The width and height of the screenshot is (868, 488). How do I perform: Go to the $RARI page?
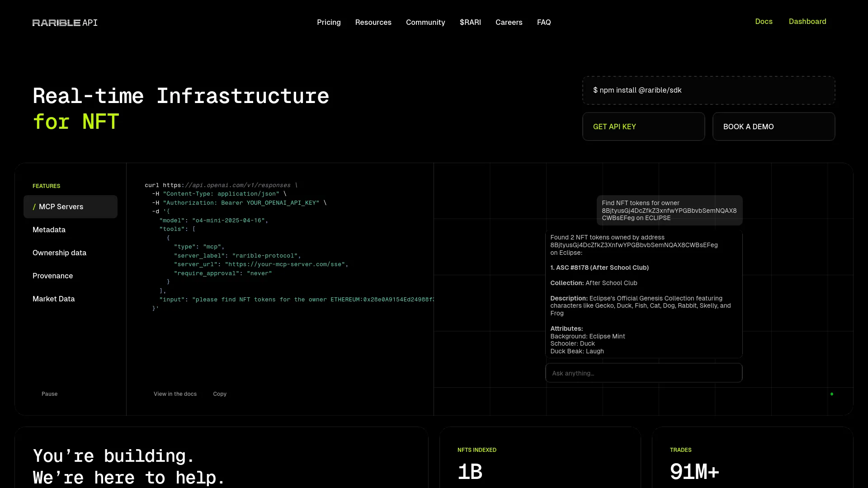470,22
